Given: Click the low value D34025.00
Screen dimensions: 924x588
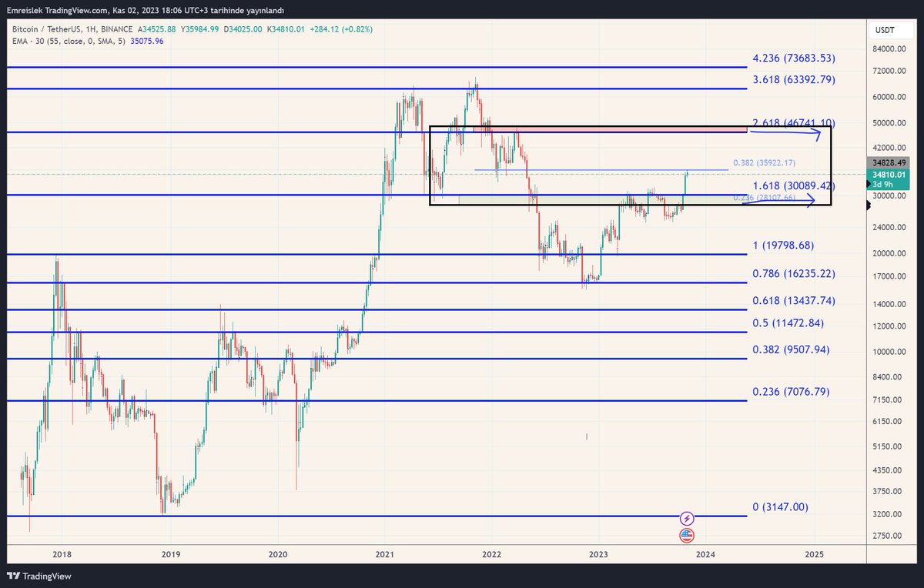Looking at the screenshot, I should point(242,29).
